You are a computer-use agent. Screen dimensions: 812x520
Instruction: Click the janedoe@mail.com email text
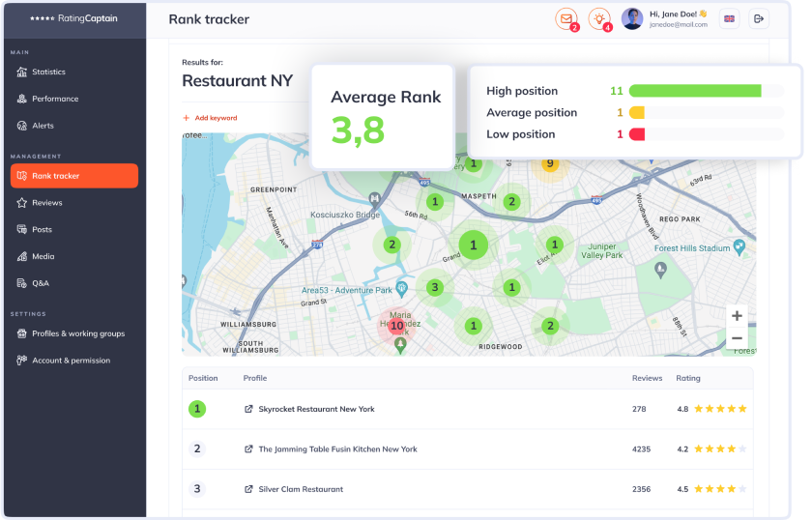pos(679,24)
